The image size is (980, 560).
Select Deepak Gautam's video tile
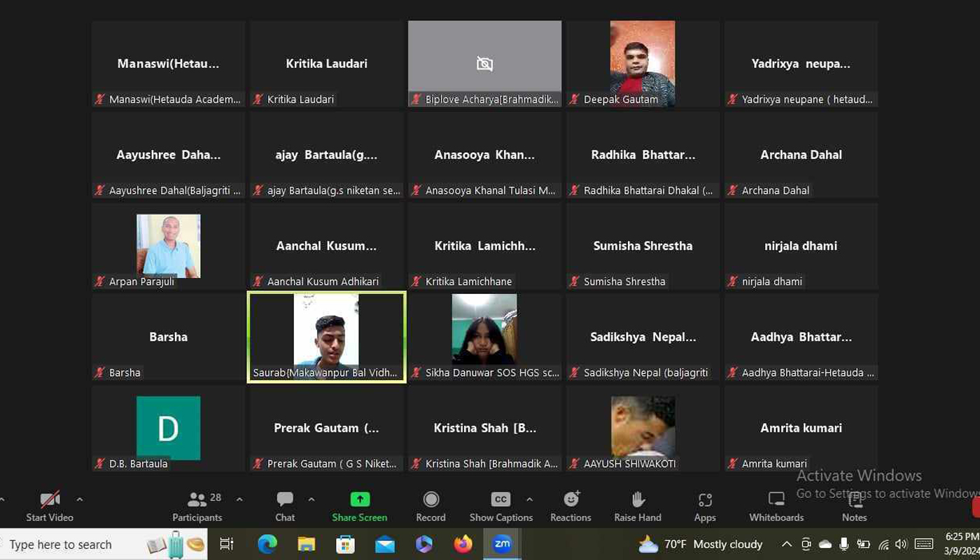click(x=643, y=63)
